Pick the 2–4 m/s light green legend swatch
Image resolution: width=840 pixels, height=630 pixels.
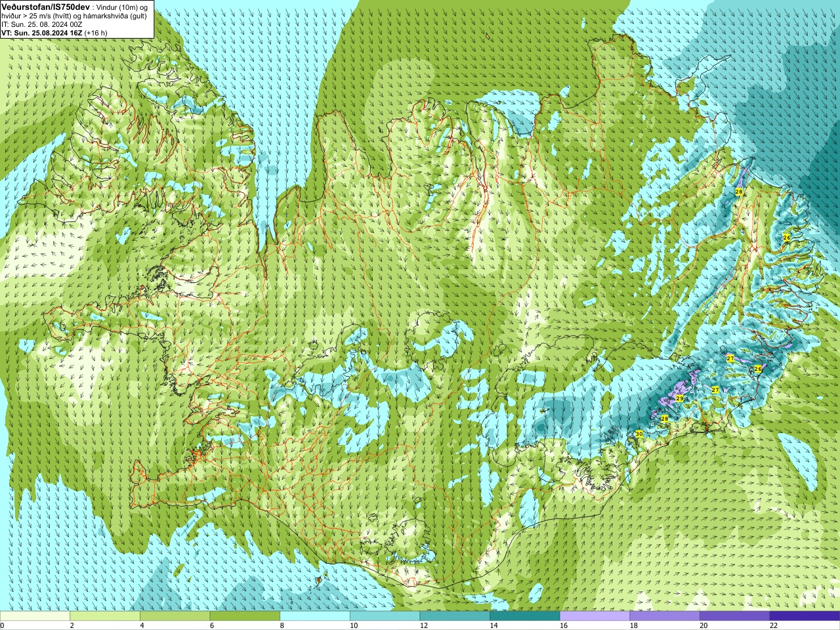pos(105,616)
